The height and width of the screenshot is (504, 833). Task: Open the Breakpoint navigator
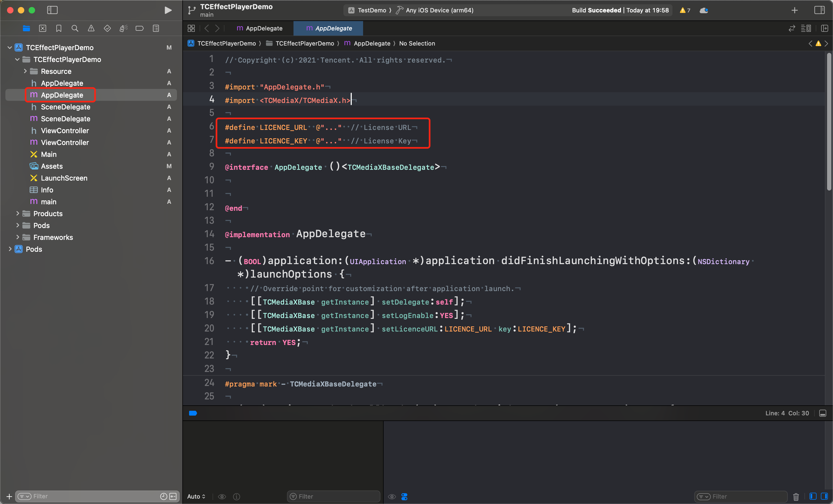pos(140,28)
